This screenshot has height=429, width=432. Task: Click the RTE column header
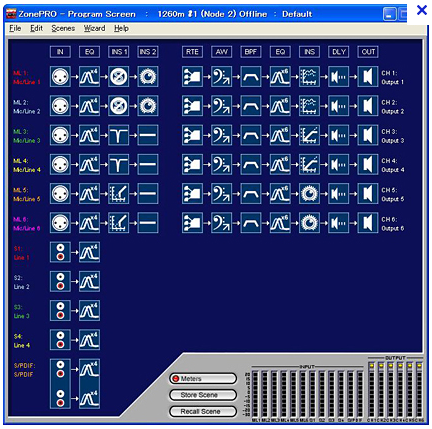tap(192, 52)
